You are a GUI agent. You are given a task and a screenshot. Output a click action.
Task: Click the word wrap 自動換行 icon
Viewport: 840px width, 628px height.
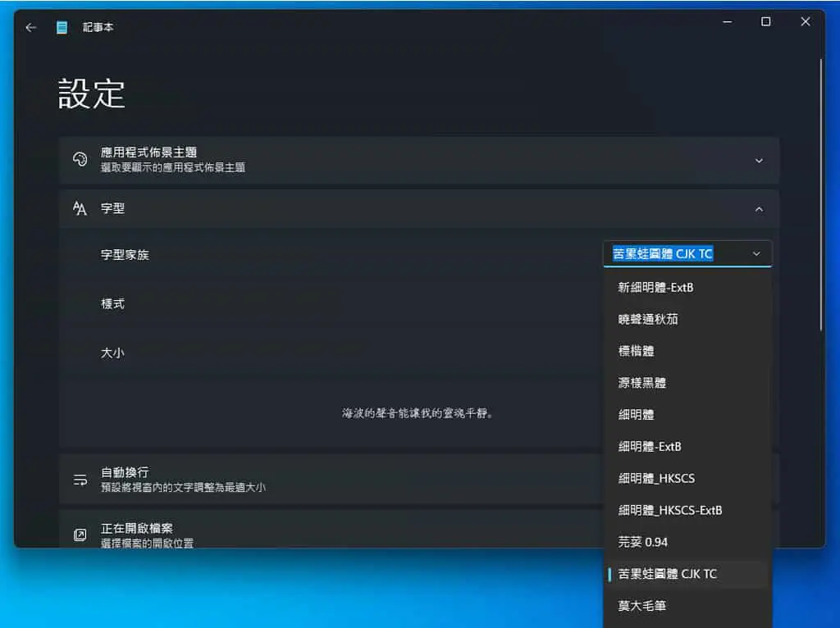80,479
